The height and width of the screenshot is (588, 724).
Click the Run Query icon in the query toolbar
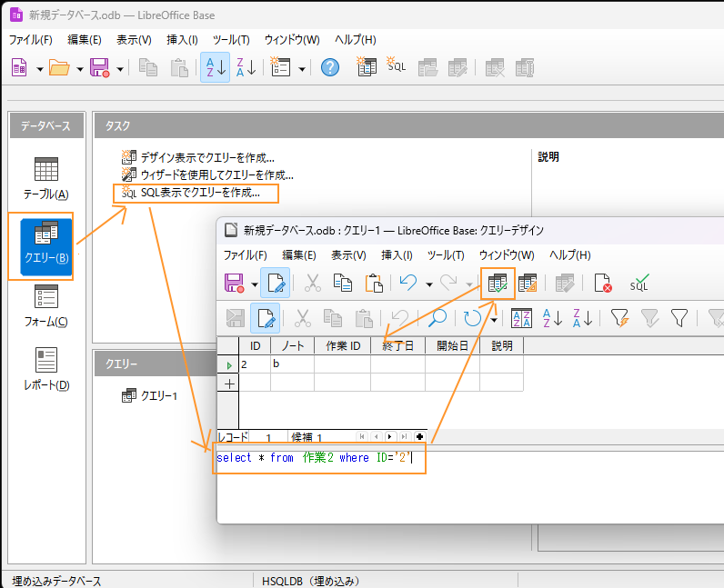tap(498, 284)
